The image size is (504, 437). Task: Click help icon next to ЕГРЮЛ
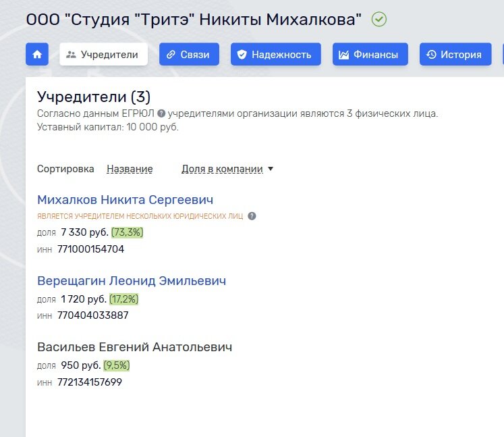pyautogui.click(x=161, y=113)
